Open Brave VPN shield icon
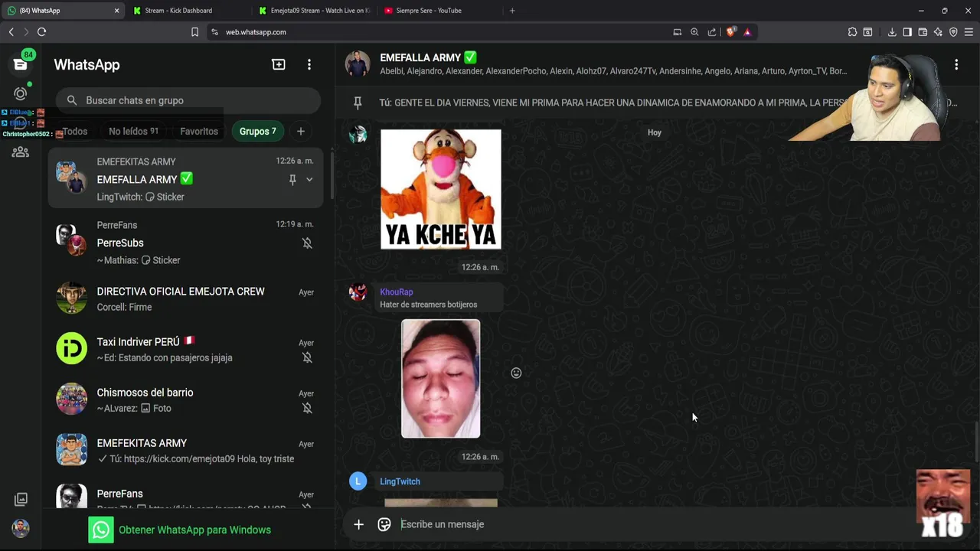This screenshot has height=551, width=980. click(x=953, y=32)
